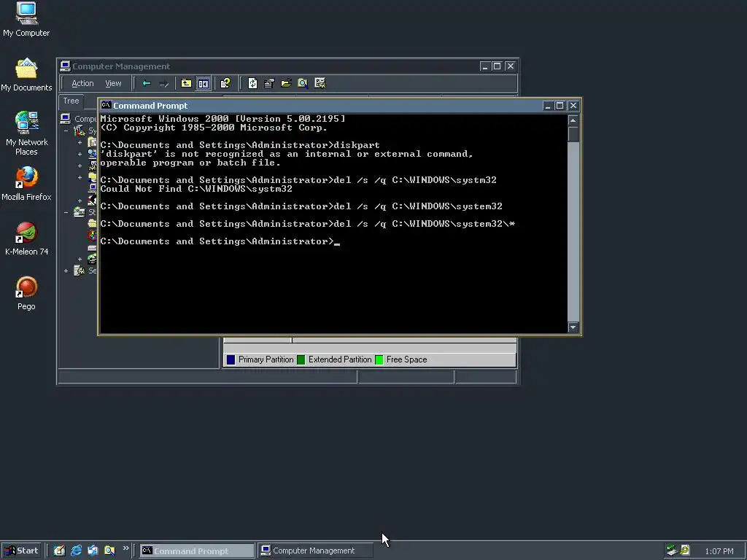This screenshot has width=747, height=560.
Task: Select the My Documents desktop icon
Action: (x=26, y=75)
